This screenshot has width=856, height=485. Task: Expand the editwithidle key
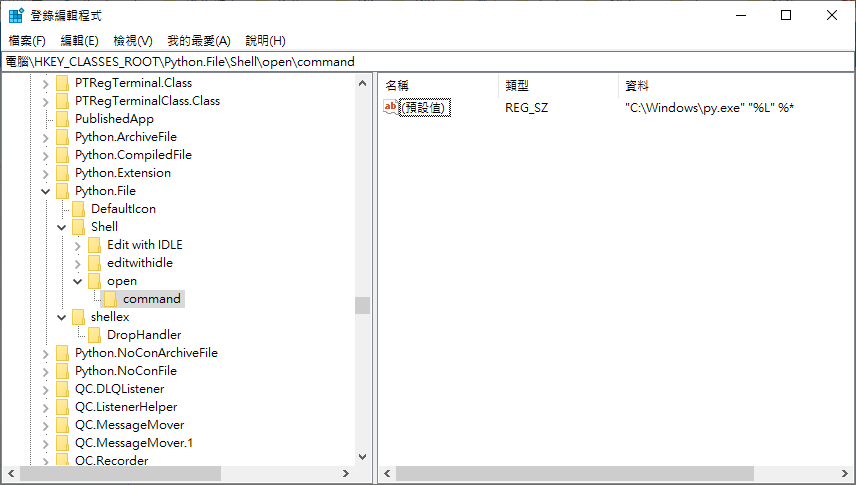78,264
